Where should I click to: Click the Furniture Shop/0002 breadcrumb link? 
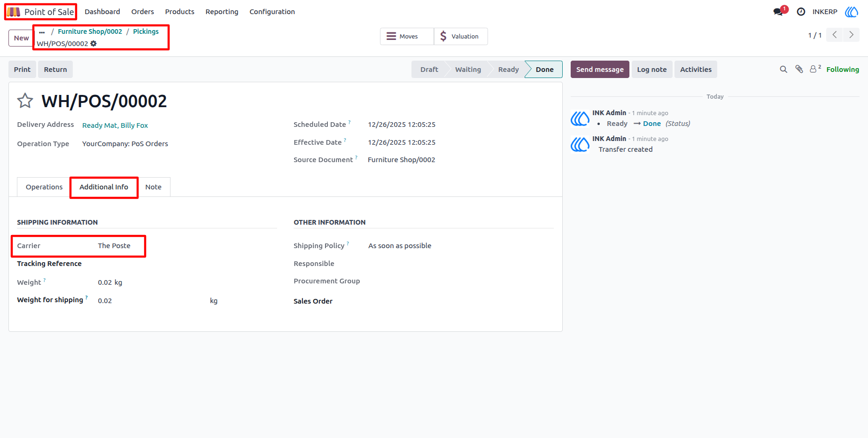pyautogui.click(x=90, y=31)
